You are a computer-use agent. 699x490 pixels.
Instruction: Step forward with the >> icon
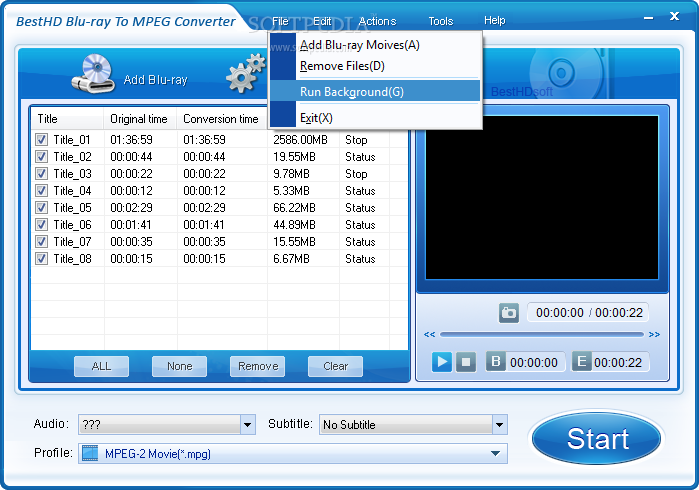pos(654,334)
